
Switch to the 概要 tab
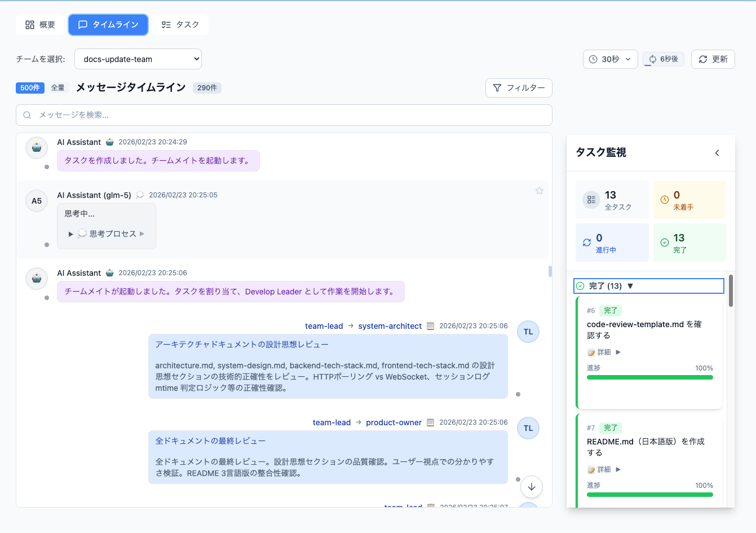click(x=39, y=24)
